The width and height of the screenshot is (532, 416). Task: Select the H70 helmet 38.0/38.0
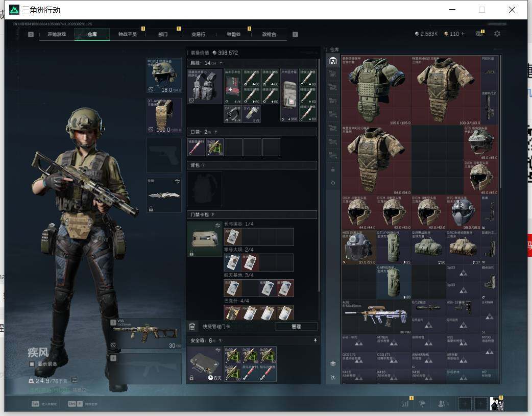click(x=463, y=212)
